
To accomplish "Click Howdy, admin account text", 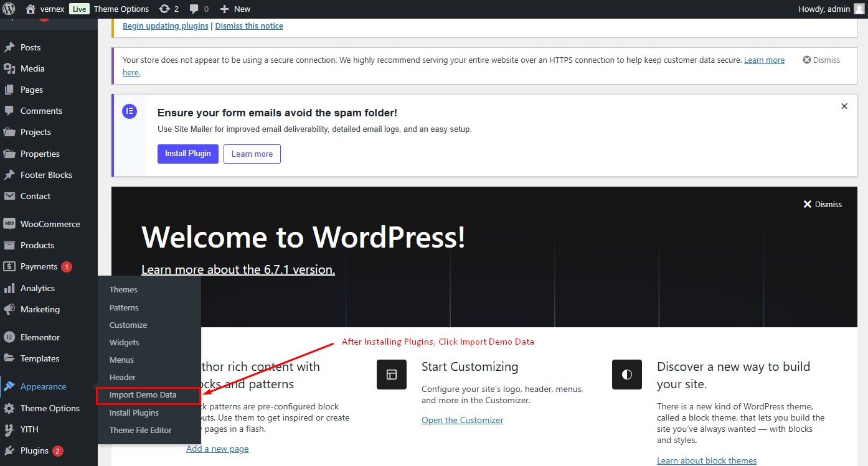I will (824, 9).
